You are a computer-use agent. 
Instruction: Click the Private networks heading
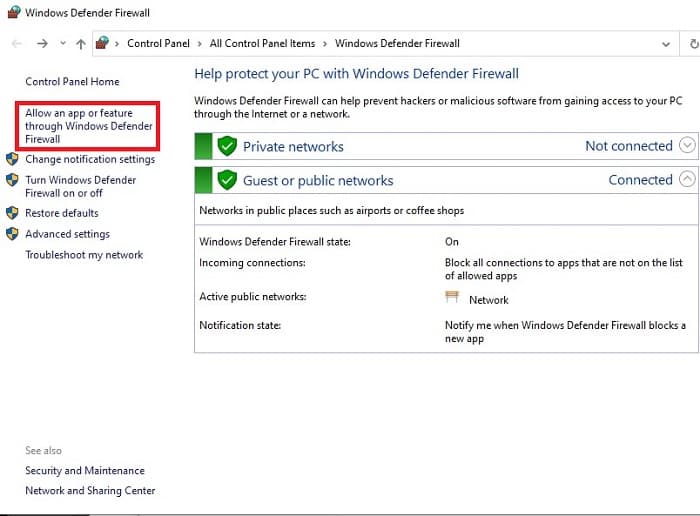tap(293, 146)
